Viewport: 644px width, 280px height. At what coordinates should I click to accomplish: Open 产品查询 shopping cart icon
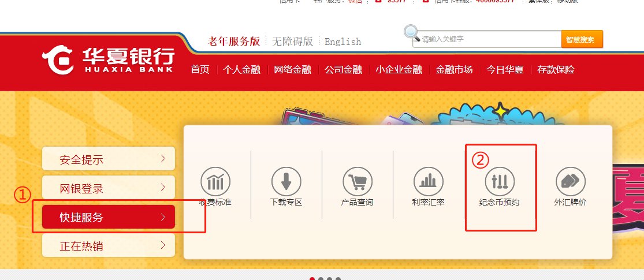coord(358,181)
